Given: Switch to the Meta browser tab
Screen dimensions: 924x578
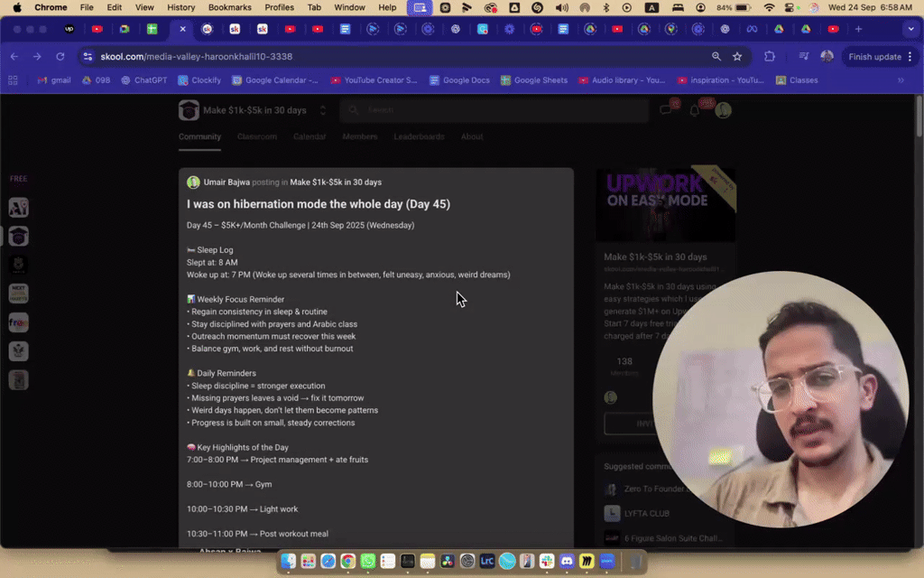Looking at the screenshot, I should pos(752,29).
